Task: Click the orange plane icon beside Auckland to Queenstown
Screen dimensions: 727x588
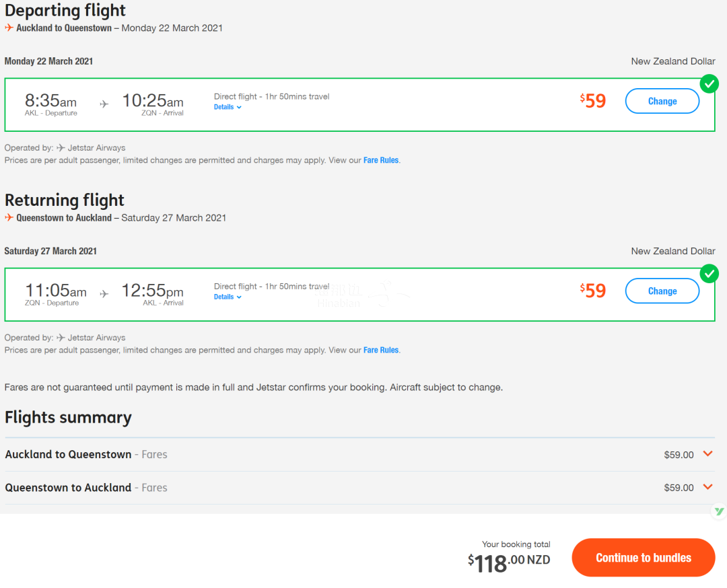Action: (x=9, y=28)
